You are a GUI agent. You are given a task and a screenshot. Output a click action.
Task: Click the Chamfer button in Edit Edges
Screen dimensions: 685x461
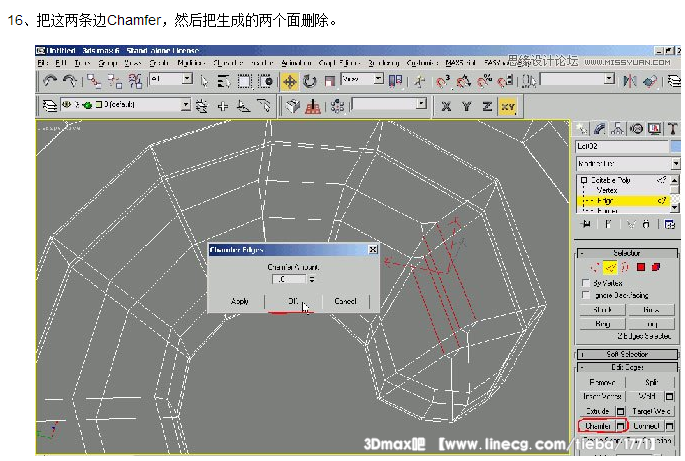[597, 425]
